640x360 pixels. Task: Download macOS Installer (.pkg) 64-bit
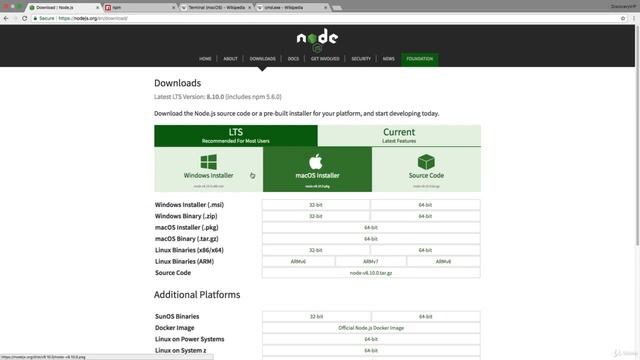(x=371, y=228)
